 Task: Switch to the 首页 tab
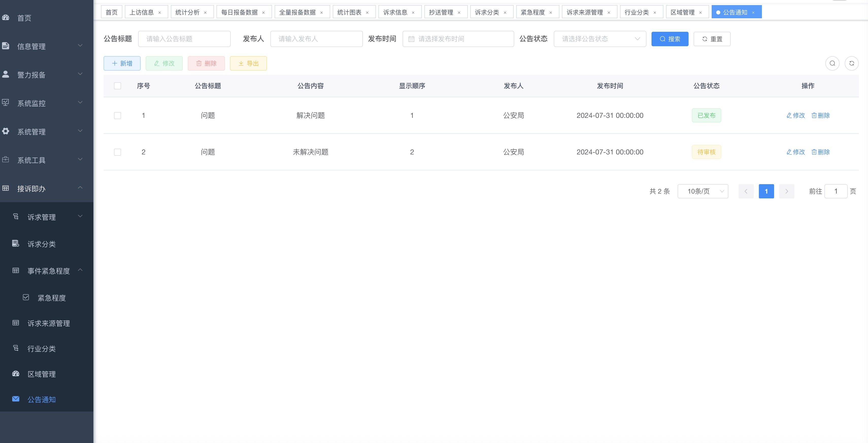coord(111,12)
